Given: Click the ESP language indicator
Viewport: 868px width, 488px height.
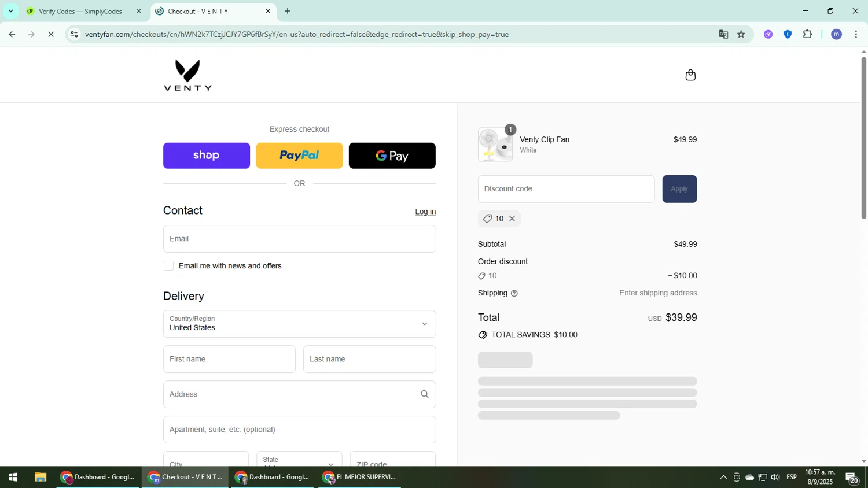Looking at the screenshot, I should pos(792,477).
